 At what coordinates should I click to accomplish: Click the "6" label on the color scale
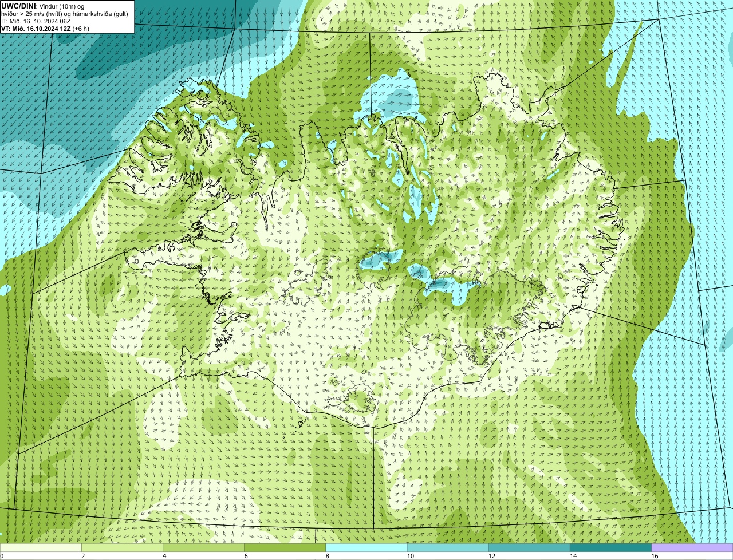click(x=246, y=556)
